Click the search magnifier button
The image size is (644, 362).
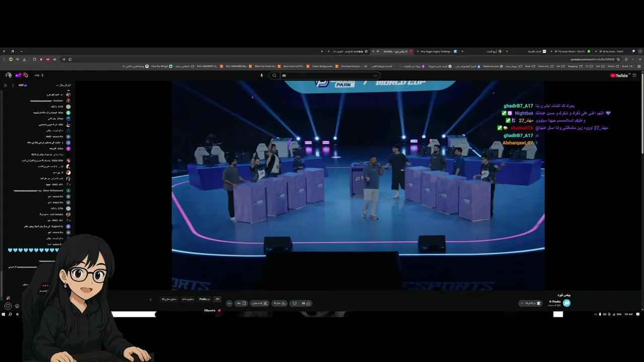pos(274,75)
